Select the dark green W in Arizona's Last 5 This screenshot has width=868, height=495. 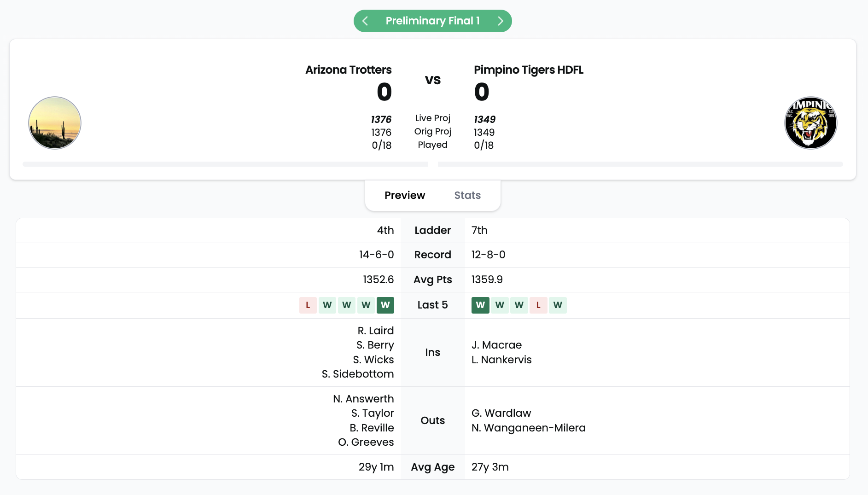tap(385, 305)
